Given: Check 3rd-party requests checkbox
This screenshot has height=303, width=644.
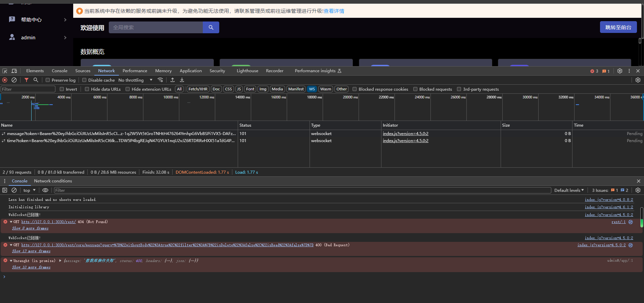Looking at the screenshot, I should pos(459,89).
